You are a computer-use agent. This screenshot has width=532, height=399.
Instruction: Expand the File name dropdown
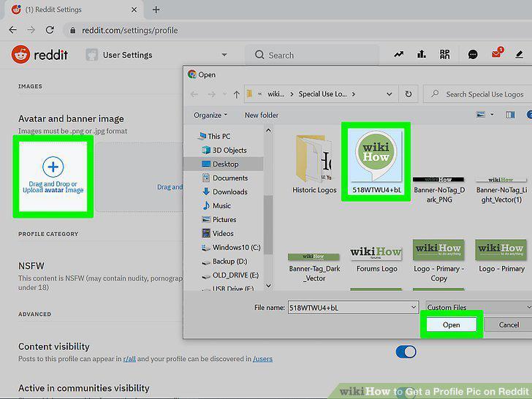pos(414,308)
